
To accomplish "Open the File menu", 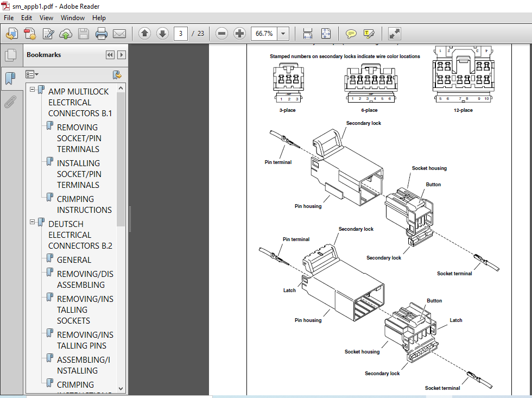I will (x=9, y=17).
